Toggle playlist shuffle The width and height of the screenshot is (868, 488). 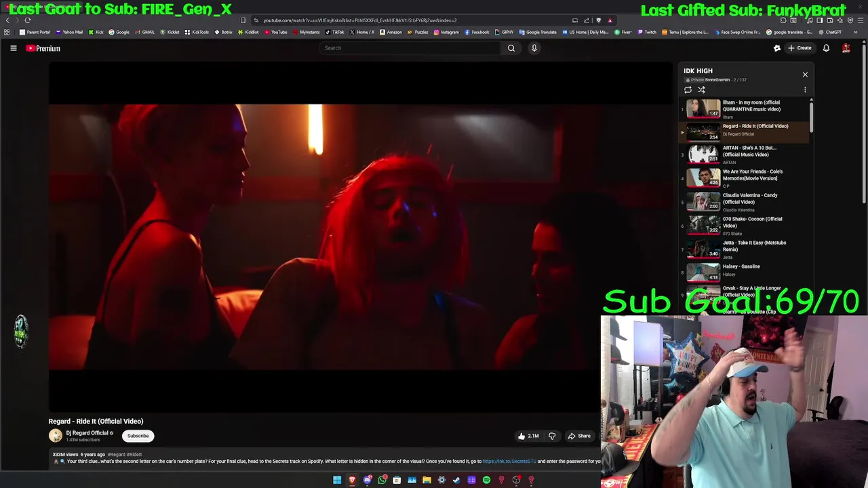click(x=701, y=89)
